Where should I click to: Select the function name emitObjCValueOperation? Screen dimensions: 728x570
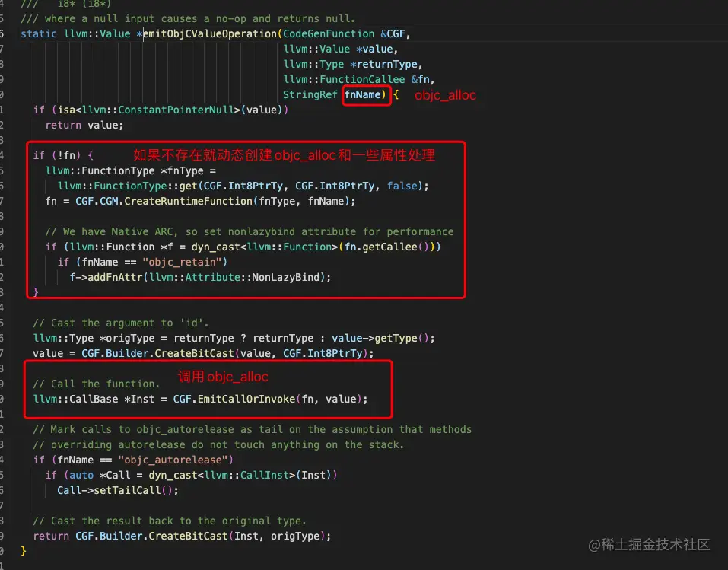click(x=210, y=34)
